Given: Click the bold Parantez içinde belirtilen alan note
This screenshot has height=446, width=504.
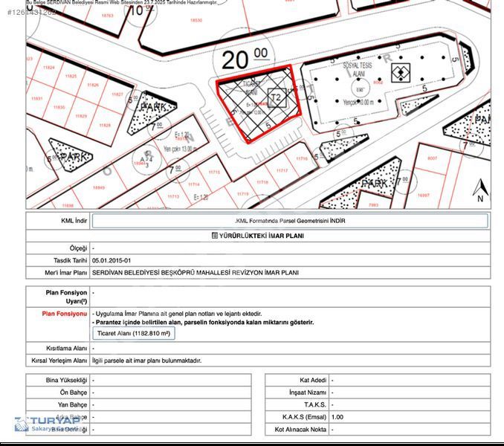Looking at the screenshot, I should click(204, 323).
